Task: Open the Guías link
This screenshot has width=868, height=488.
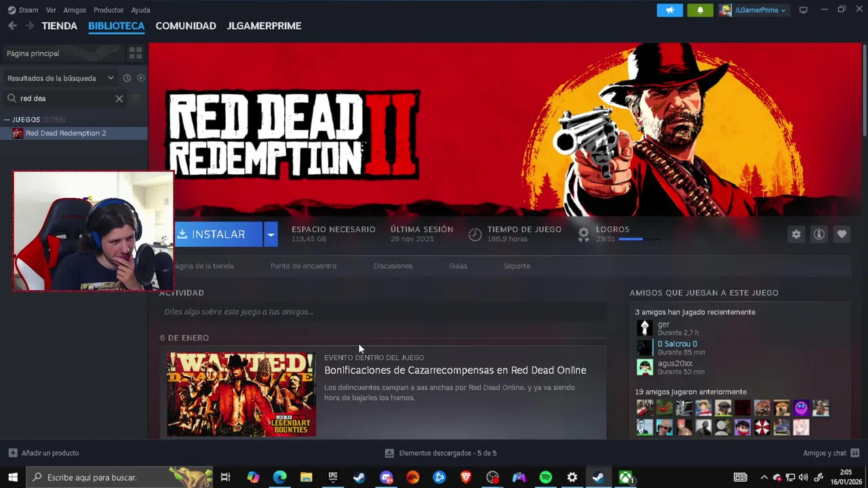Action: pos(458,266)
